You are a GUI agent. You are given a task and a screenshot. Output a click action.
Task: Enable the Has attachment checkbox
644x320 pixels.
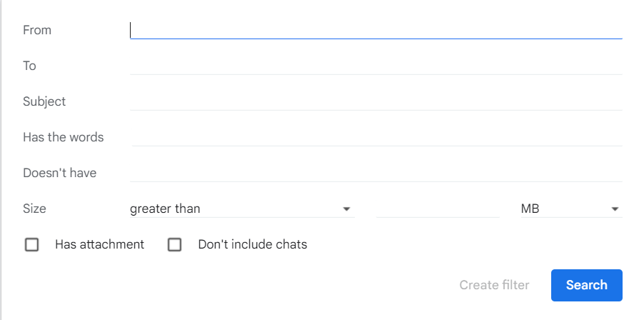coord(31,244)
